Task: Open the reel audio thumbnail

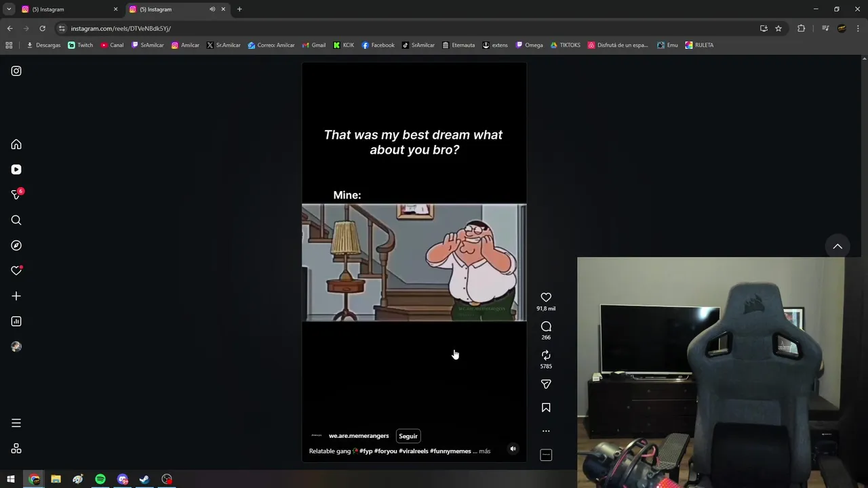Action: point(546,455)
